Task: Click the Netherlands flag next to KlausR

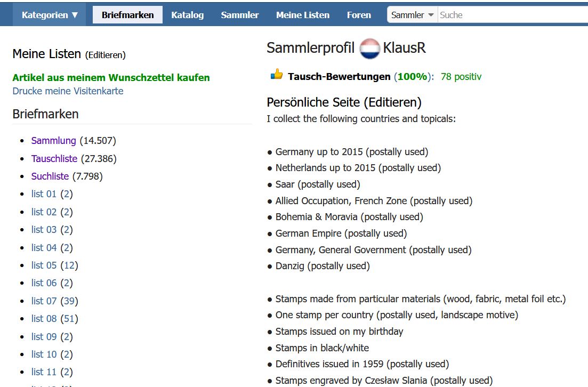Action: pos(369,49)
